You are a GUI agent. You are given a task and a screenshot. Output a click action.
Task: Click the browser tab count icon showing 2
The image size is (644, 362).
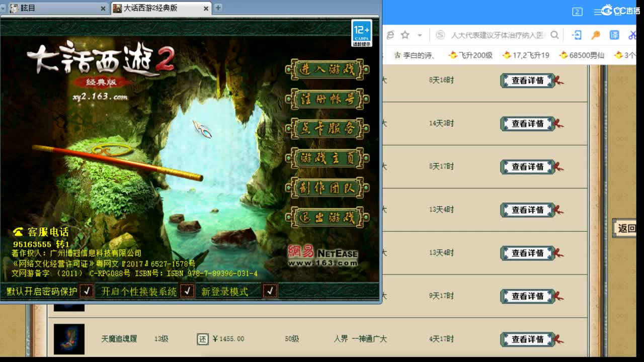pyautogui.click(x=577, y=12)
